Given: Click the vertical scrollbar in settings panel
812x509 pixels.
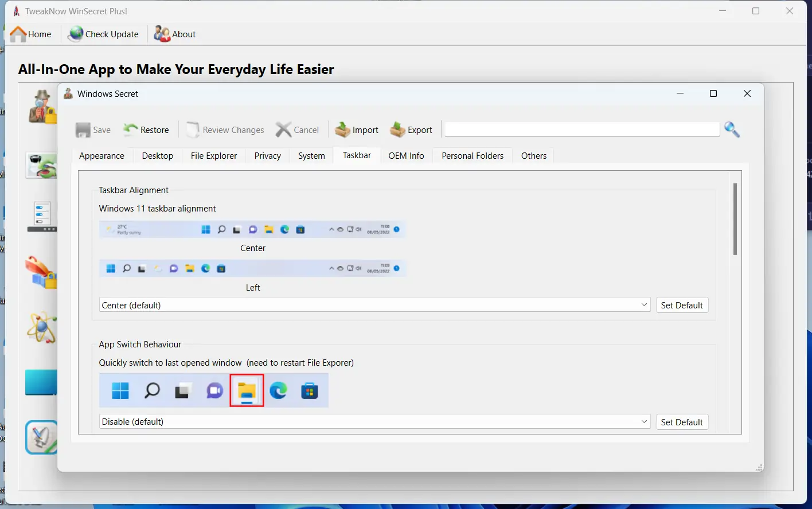Looking at the screenshot, I should [x=735, y=219].
